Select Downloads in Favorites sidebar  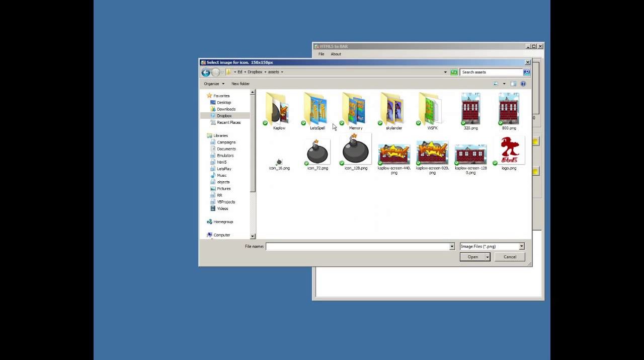point(226,109)
